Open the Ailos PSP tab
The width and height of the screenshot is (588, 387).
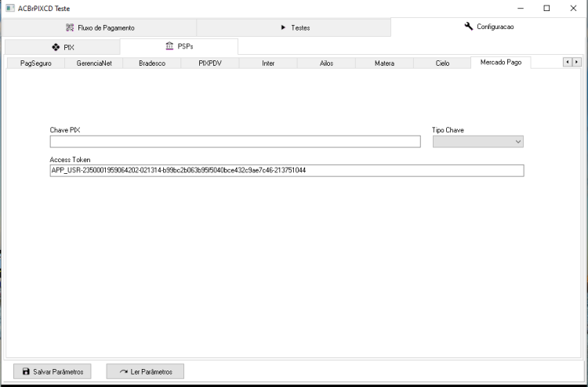tap(326, 63)
